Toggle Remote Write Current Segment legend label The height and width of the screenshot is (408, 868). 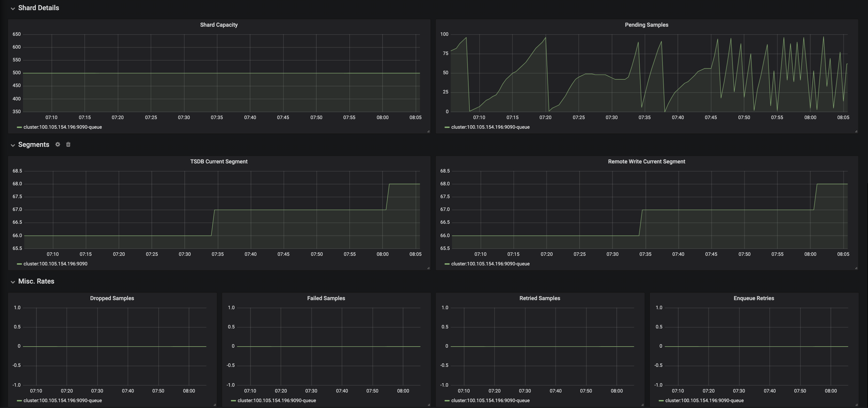[x=490, y=264]
